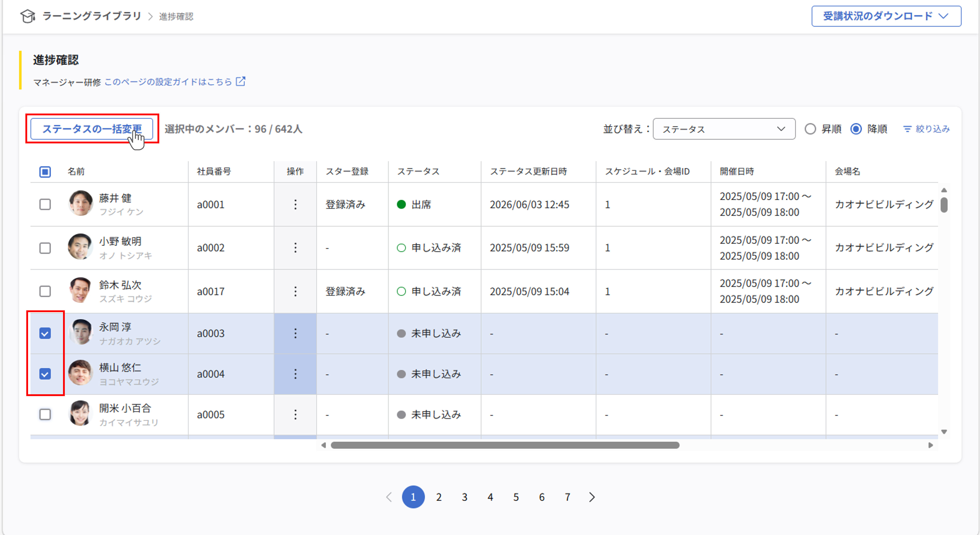
Task: Click the ラーニングライブラリ breadcrumb link
Action: tap(92, 16)
